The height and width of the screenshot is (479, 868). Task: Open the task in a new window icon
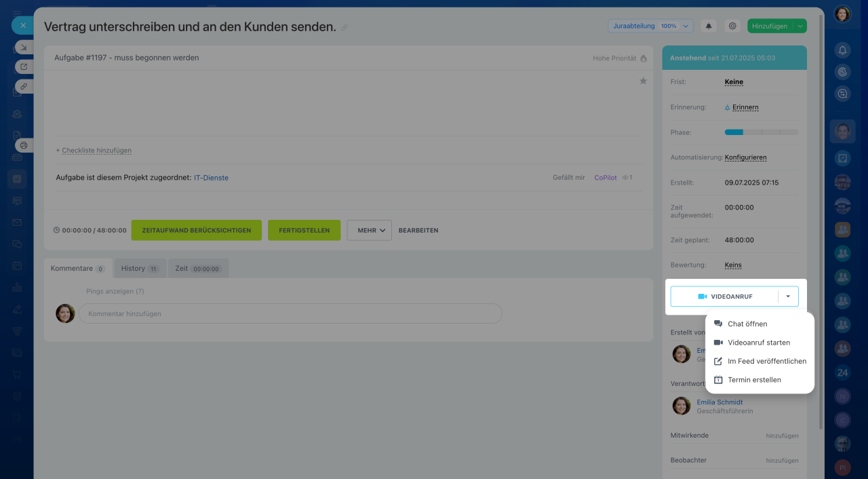tap(24, 66)
